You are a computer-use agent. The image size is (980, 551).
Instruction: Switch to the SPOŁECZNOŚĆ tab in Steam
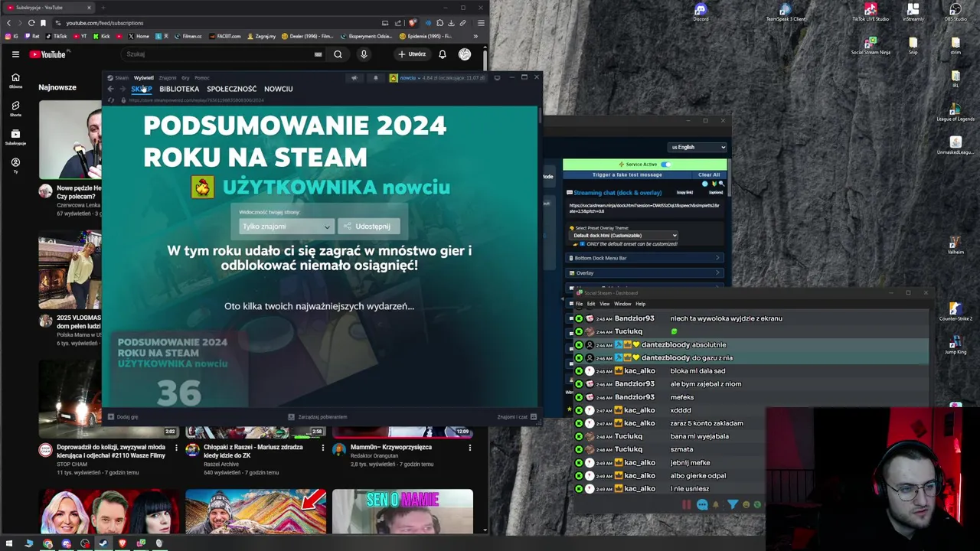[231, 89]
